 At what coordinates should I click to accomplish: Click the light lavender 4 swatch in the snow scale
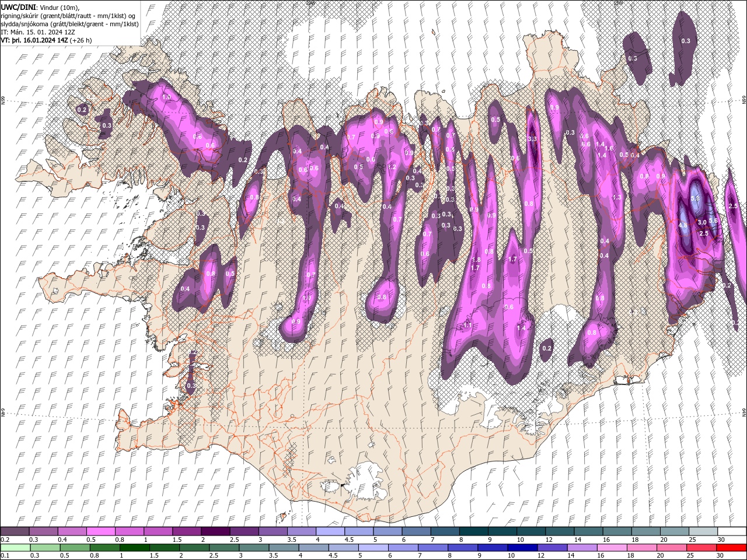tap(330, 531)
